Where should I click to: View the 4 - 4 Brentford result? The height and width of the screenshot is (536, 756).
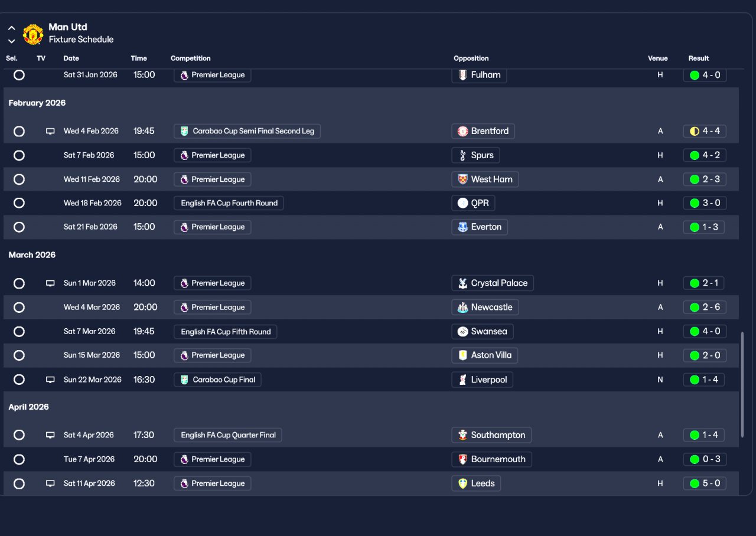coord(705,131)
